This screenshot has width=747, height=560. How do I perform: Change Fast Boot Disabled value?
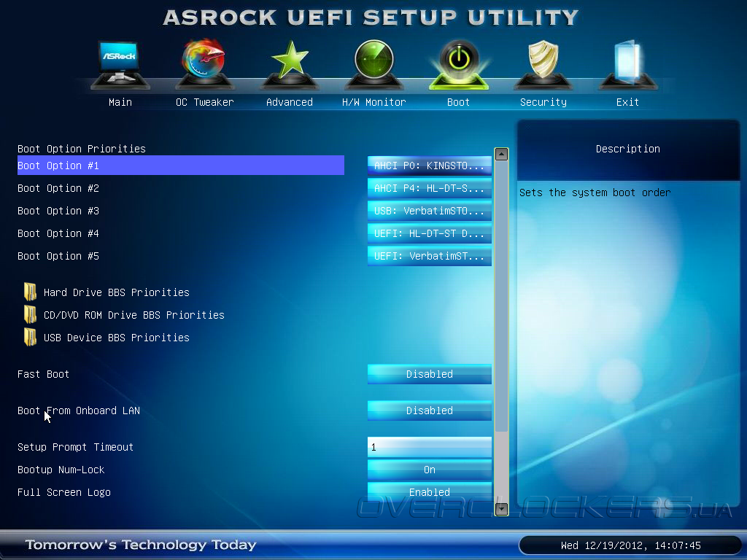[429, 374]
